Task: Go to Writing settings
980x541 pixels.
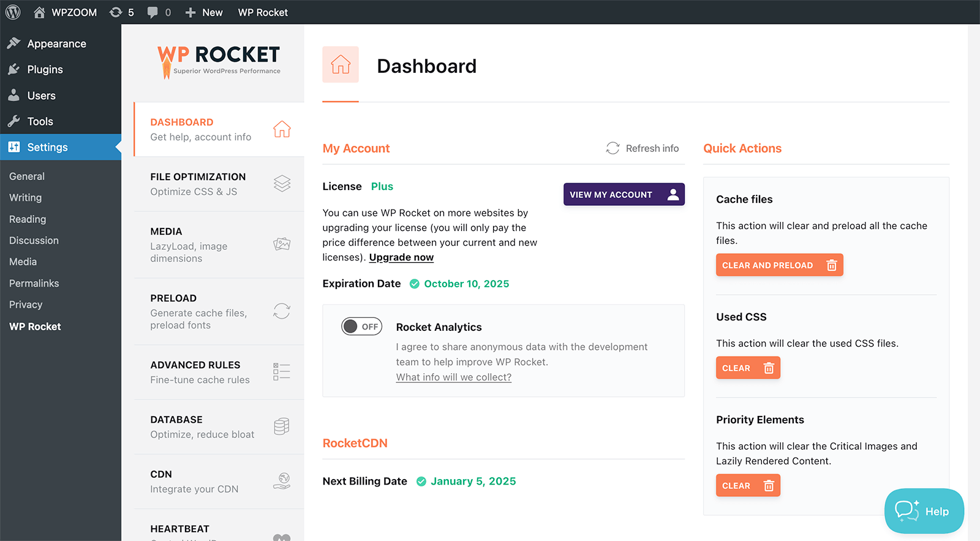Action: 26,197
